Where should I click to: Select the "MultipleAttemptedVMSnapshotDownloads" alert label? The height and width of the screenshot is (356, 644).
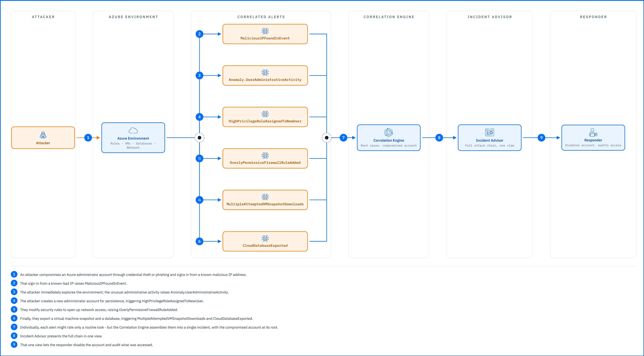pyautogui.click(x=265, y=204)
